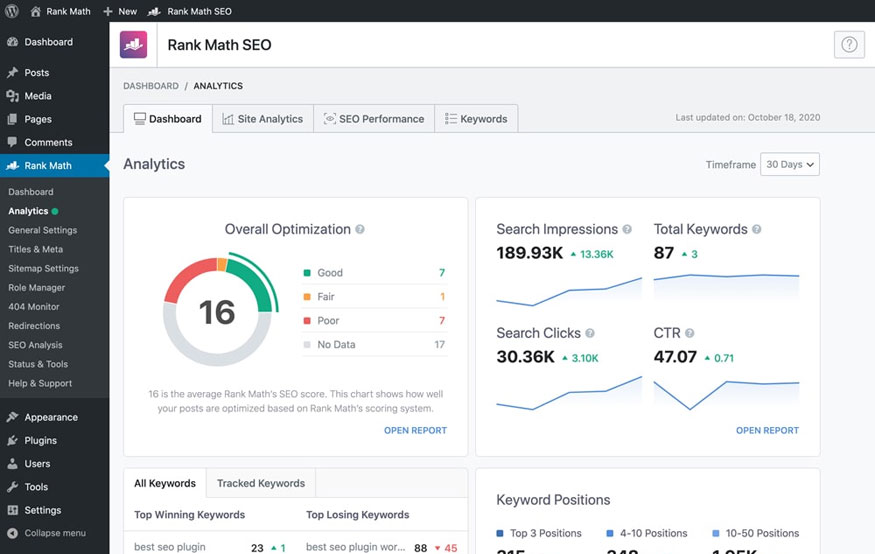875x554 pixels.
Task: Click the 'best seo plugin' keyword row
Action: [x=209, y=547]
